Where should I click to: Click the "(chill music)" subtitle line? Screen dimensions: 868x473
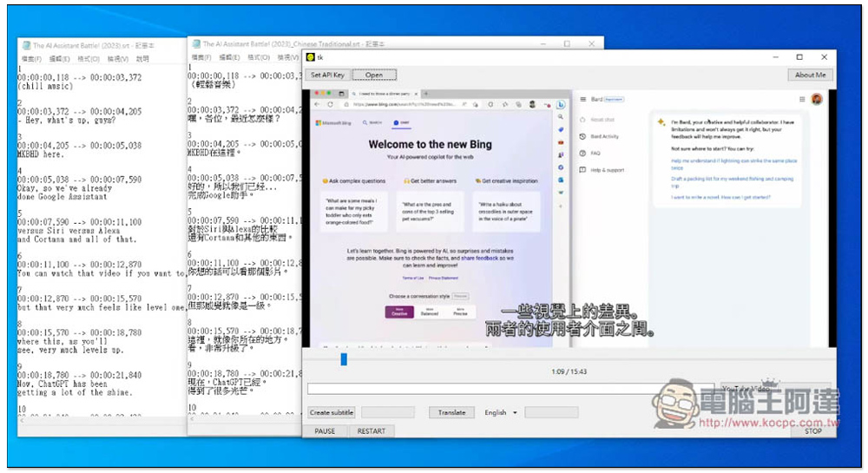[45, 86]
